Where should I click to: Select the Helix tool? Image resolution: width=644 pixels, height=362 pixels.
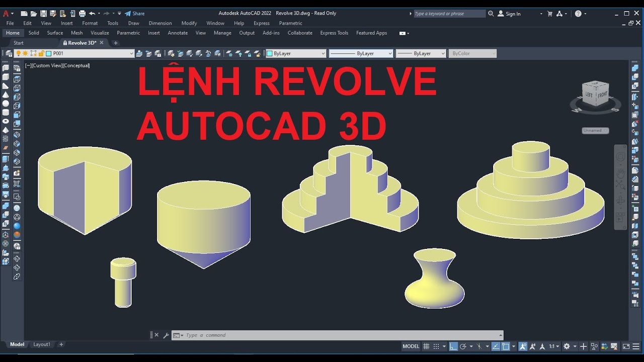pos(6,139)
